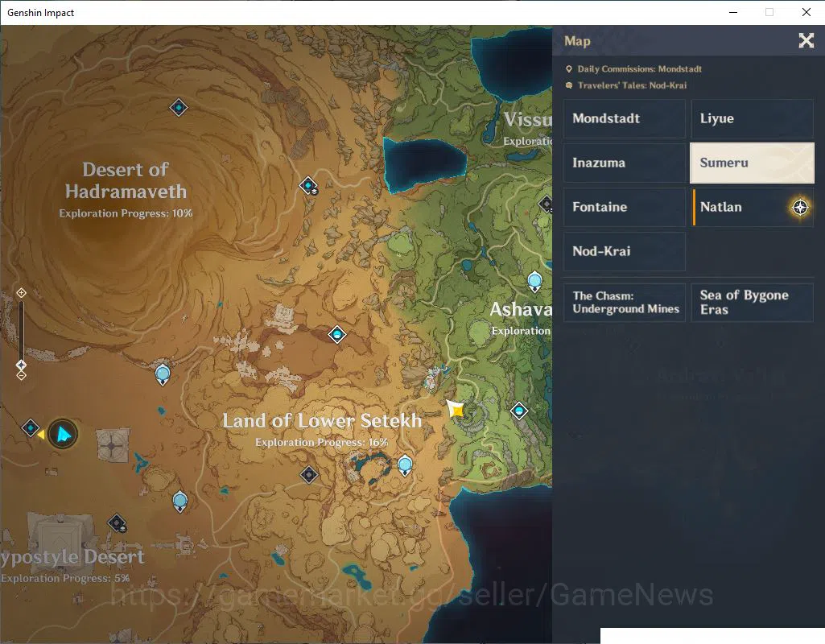825x644 pixels.
Task: Click the Desert of Hadramaveth area label
Action: point(126,180)
